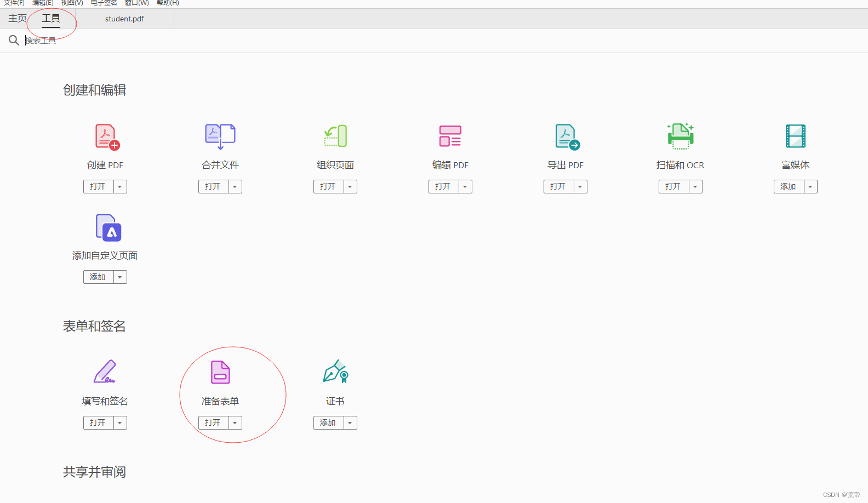This screenshot has height=503, width=868.
Task: Click the 导出 PDF tool icon
Action: pos(567,137)
